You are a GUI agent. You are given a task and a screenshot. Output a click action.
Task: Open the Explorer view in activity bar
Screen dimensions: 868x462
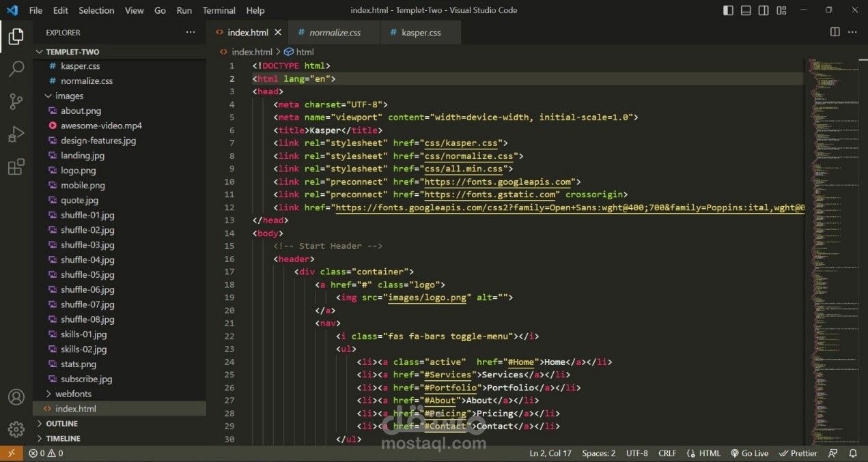(16, 37)
